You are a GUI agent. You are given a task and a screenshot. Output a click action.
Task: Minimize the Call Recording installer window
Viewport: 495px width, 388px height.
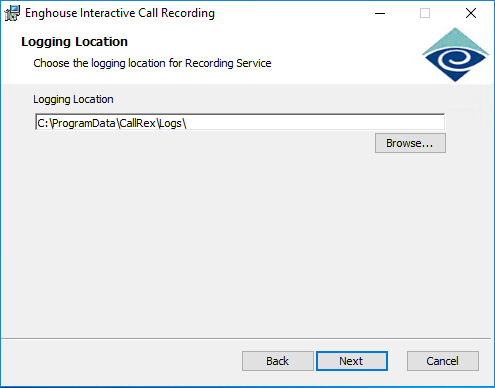click(x=380, y=13)
